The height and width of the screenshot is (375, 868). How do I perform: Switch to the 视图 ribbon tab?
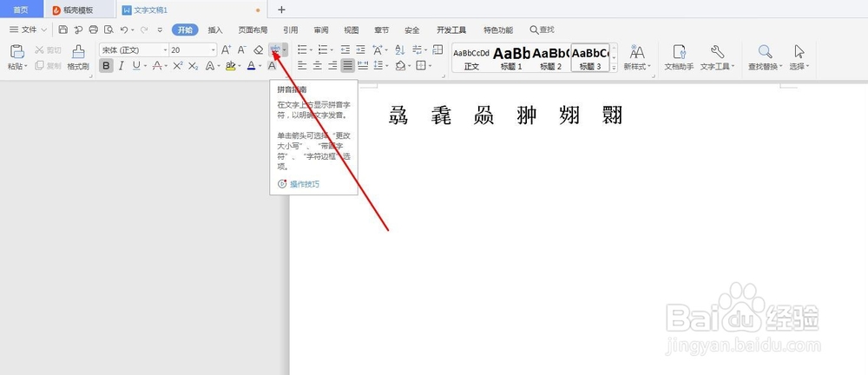[x=351, y=30]
